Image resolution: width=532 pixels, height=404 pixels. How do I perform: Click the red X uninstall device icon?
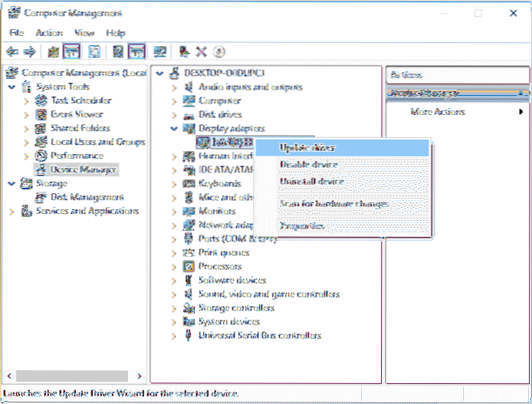(x=202, y=51)
